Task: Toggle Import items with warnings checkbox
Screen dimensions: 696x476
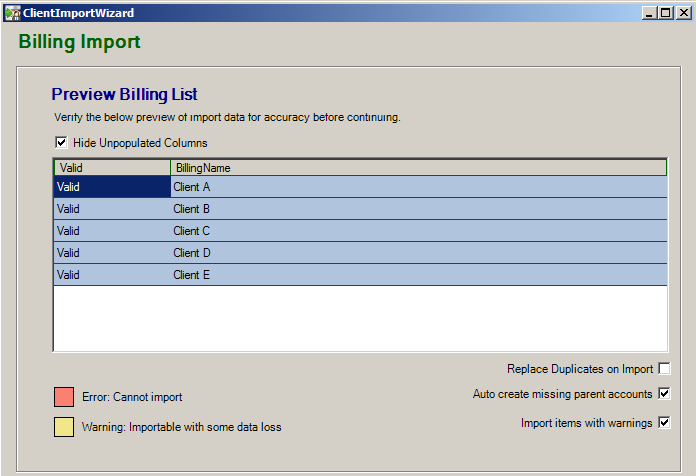Action: click(x=664, y=422)
